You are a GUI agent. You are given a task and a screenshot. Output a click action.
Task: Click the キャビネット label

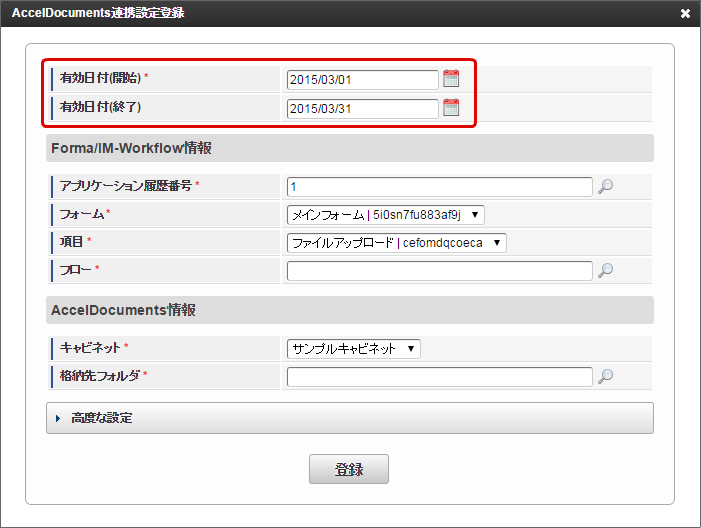(90, 347)
